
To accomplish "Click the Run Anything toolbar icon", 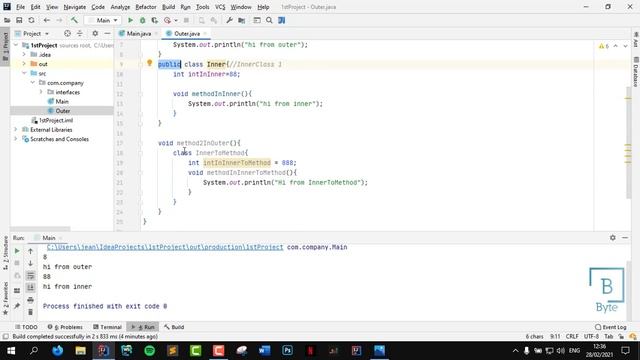I will (257, 20).
